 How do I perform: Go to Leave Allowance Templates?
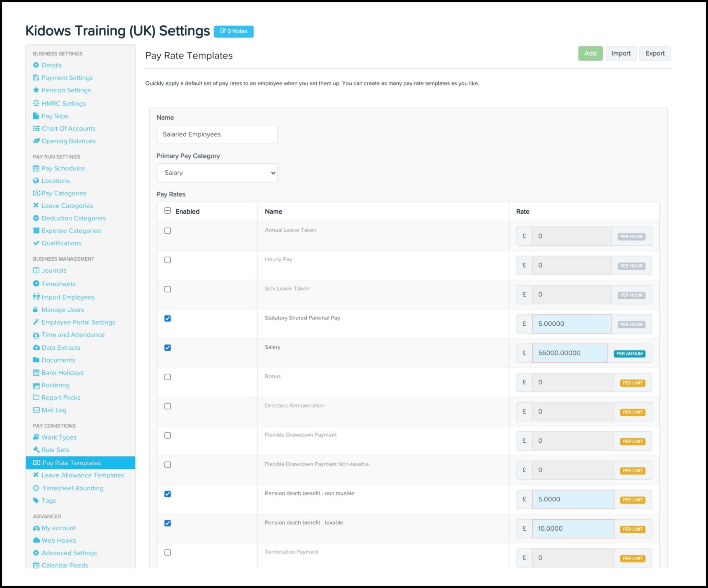point(83,475)
